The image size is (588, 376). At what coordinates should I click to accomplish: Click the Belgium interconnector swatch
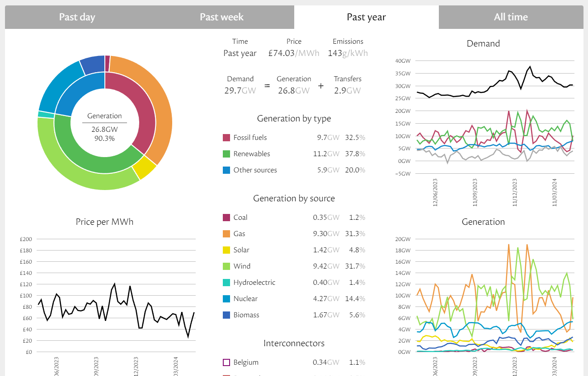click(227, 362)
